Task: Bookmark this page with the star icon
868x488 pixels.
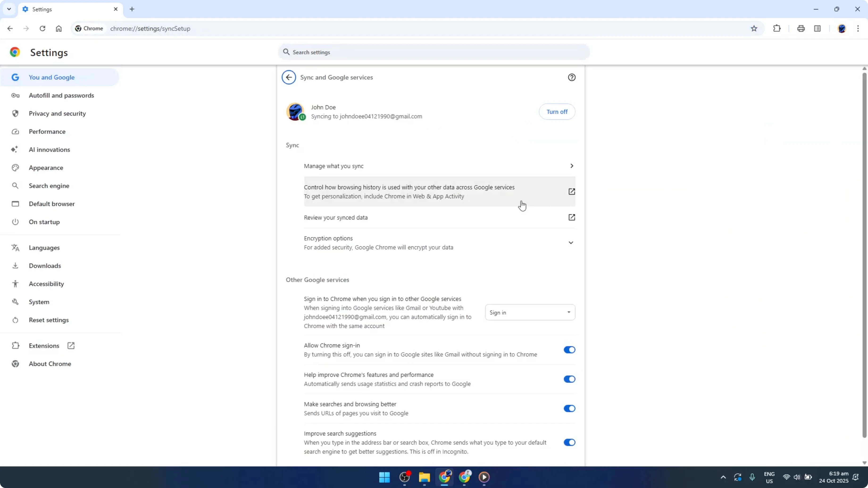Action: tap(754, 28)
